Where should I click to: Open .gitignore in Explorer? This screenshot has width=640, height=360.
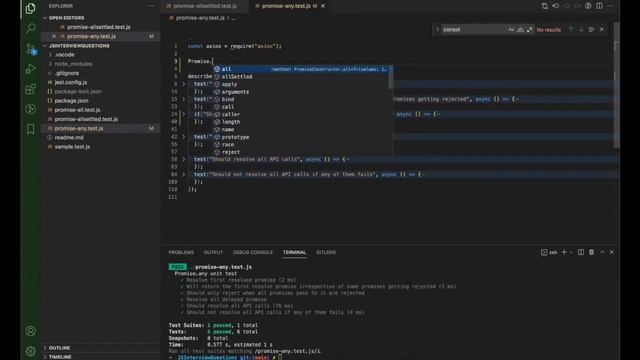(67, 73)
